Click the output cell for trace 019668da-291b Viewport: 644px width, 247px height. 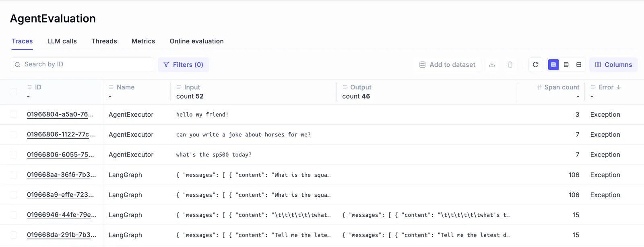click(x=426, y=235)
